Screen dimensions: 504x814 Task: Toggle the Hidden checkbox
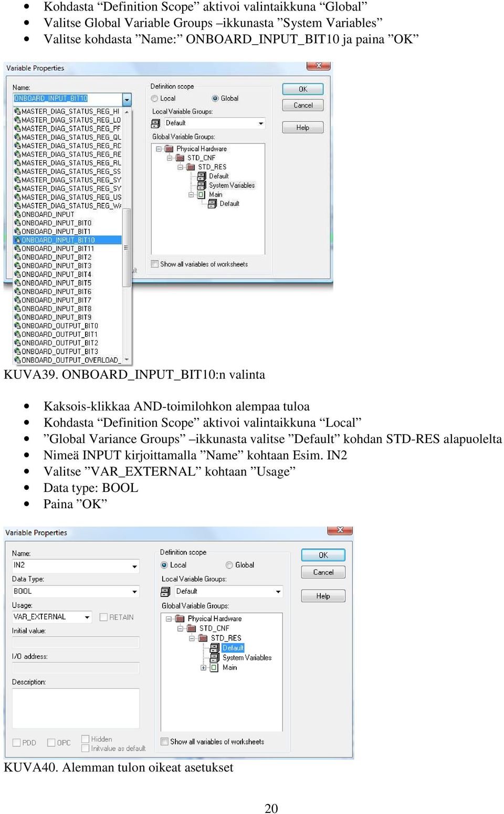click(85, 739)
